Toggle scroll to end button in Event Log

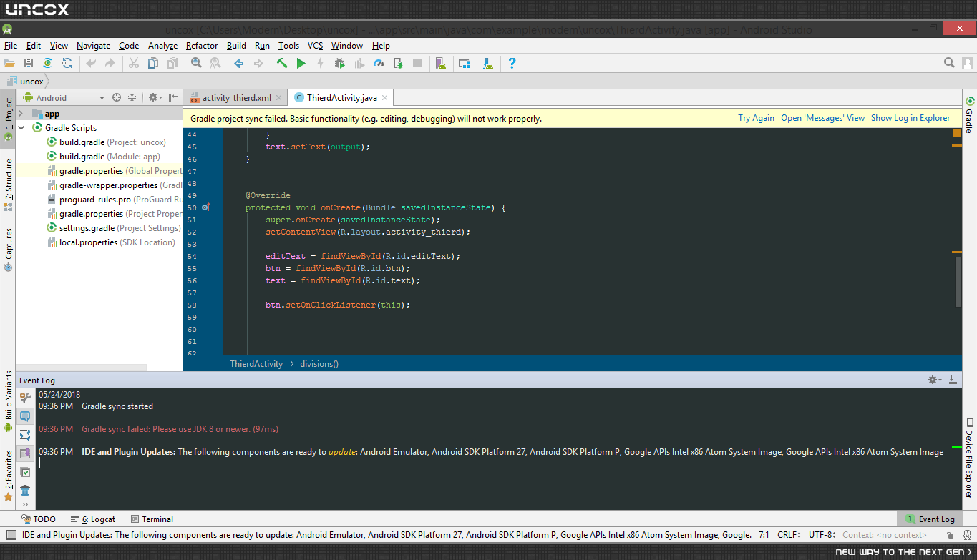(x=25, y=453)
